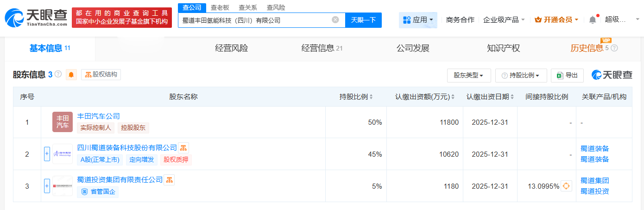Click the 定向增发 tag
This screenshot has width=644, height=210.
coord(142,160)
